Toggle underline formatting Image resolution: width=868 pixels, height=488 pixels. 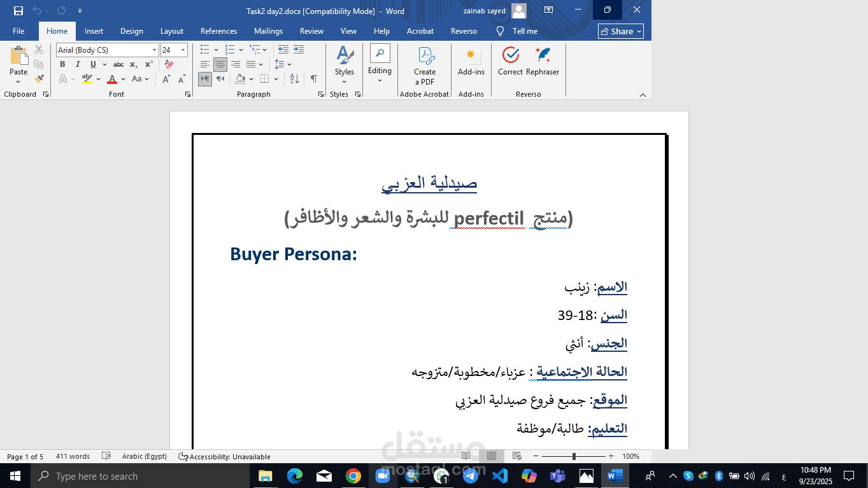(x=93, y=64)
